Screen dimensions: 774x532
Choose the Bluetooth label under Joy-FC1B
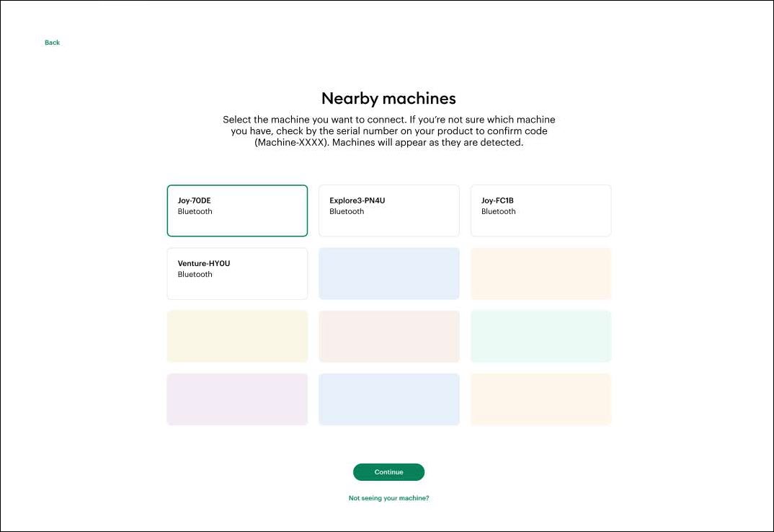coord(498,211)
